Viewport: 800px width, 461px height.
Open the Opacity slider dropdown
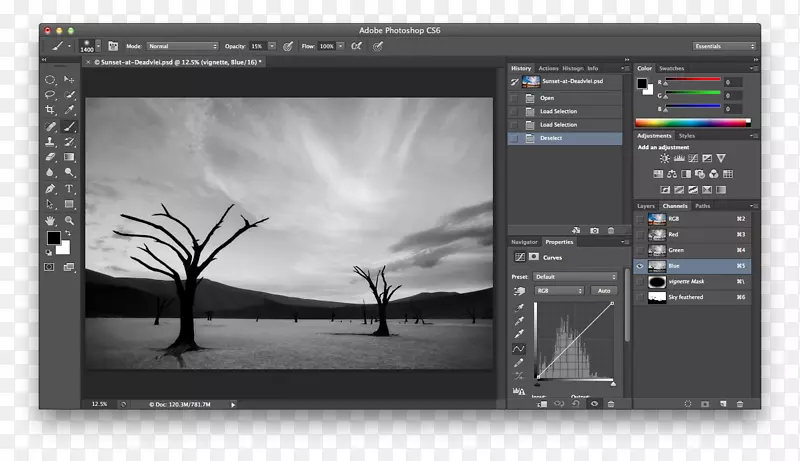(x=272, y=46)
